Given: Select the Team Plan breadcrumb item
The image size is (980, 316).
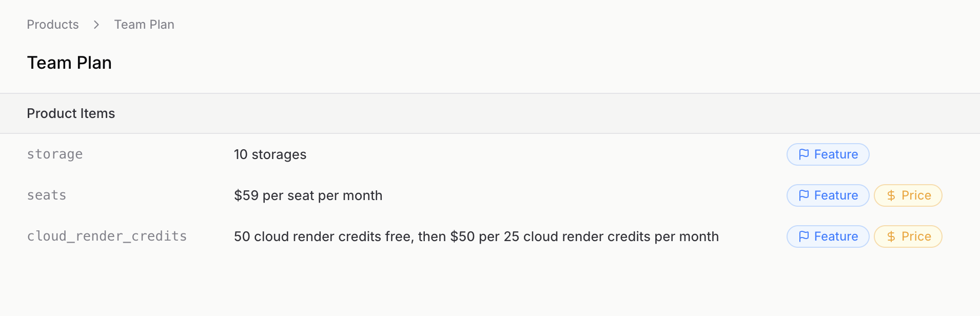Looking at the screenshot, I should pos(144,25).
